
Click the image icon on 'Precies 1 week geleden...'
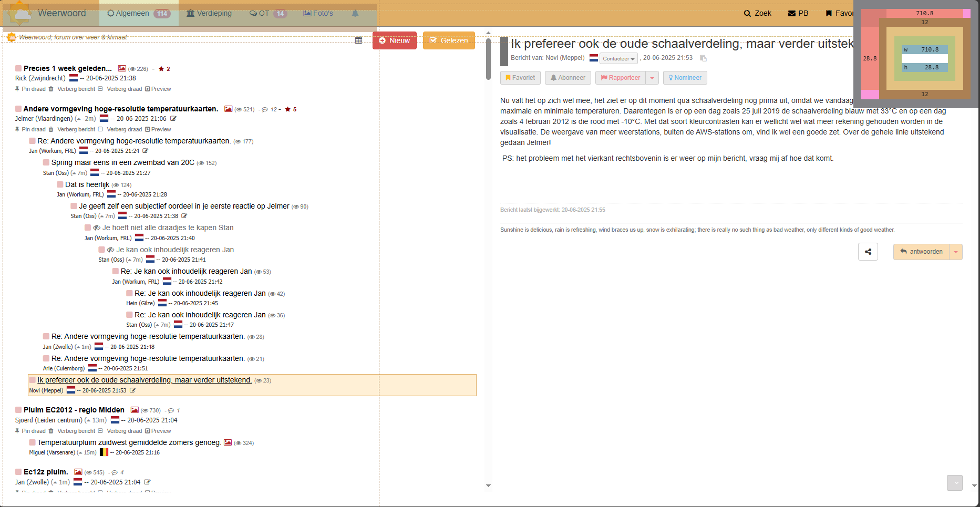click(x=122, y=68)
